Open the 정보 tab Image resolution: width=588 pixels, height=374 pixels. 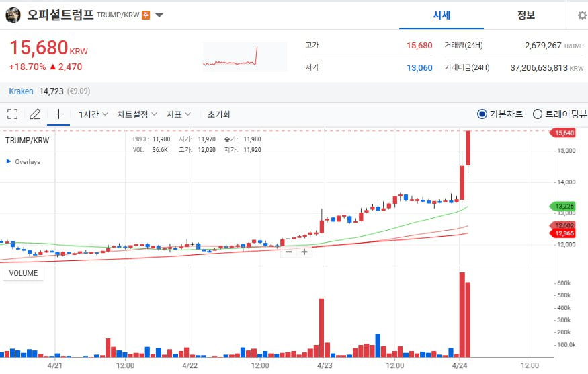click(x=526, y=15)
